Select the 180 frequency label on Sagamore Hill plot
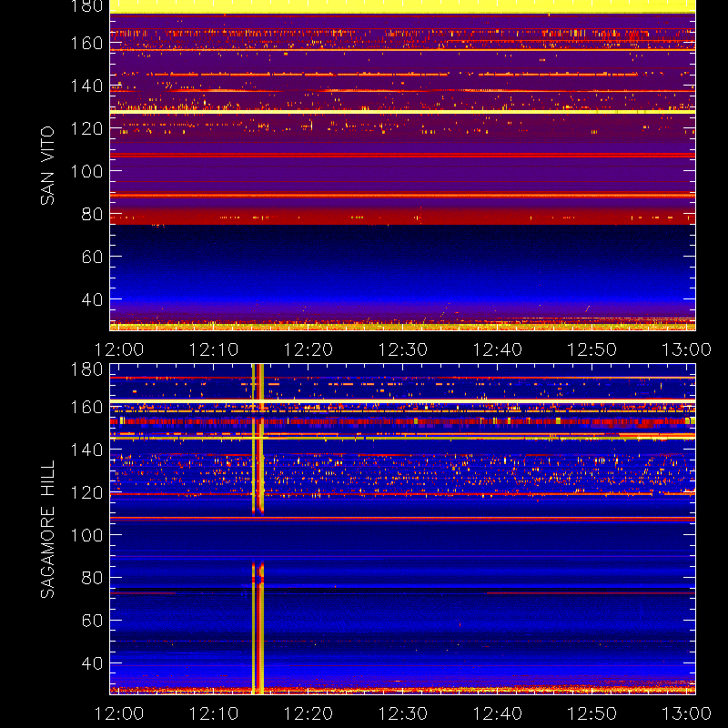The image size is (728, 728). (x=86, y=369)
